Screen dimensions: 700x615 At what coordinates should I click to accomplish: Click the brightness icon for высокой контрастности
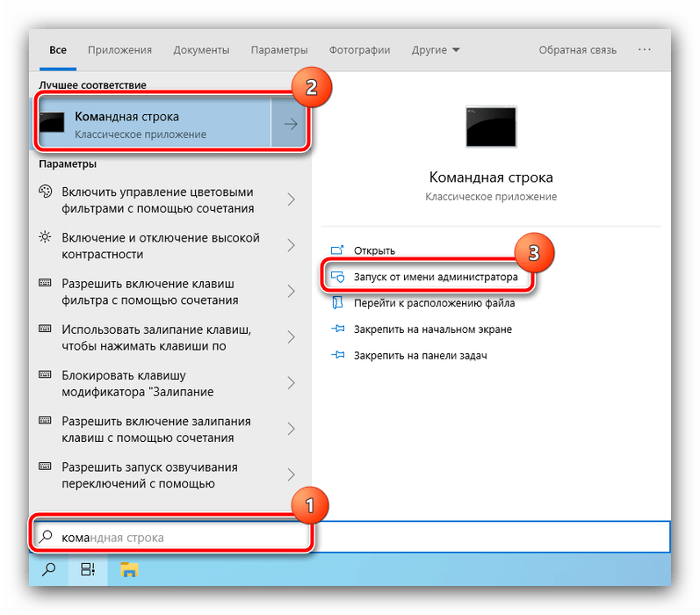(45, 237)
